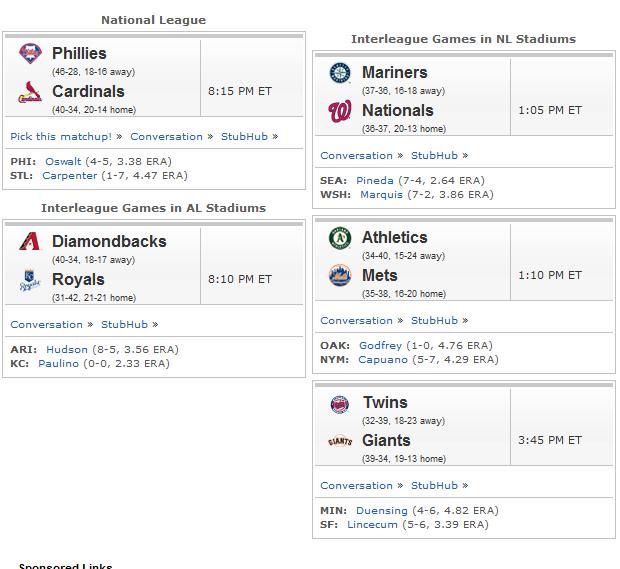The width and height of the screenshot is (620, 569).
Task: Open Conversation for Phillies vs Cardinals
Action: coord(166,136)
